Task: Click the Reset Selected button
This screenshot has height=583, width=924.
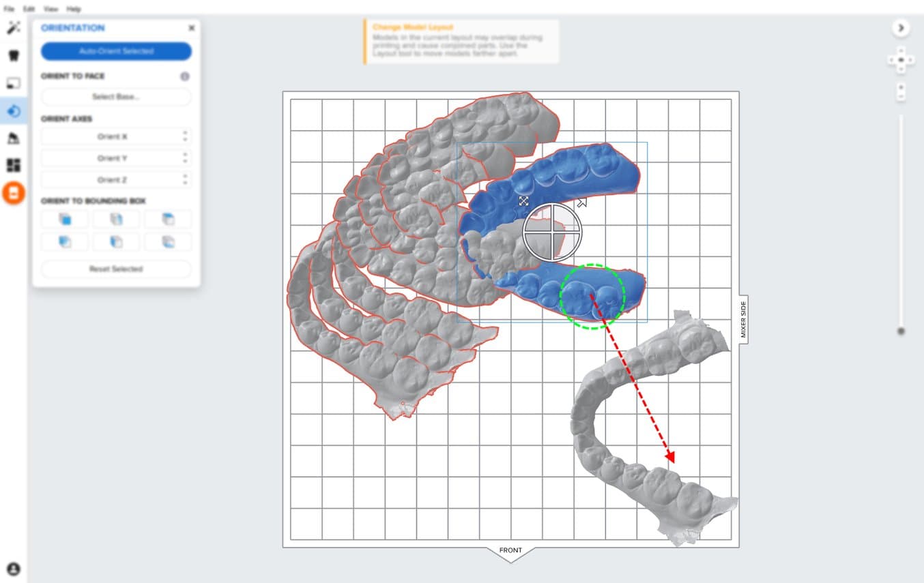Action: [x=116, y=269]
